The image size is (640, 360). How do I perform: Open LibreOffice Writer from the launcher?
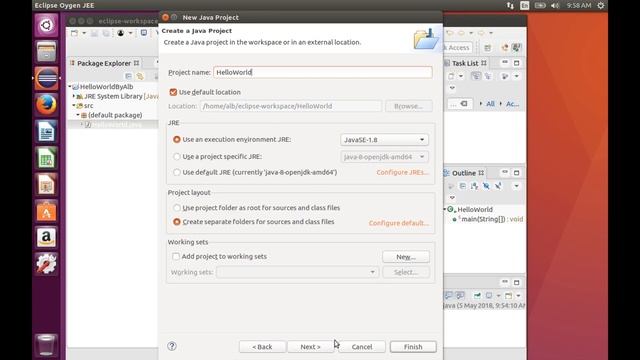(x=46, y=131)
